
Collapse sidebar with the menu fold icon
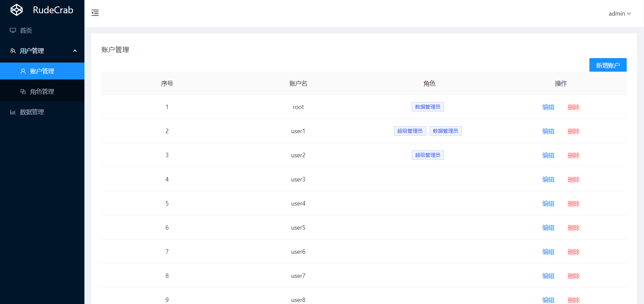(x=95, y=13)
